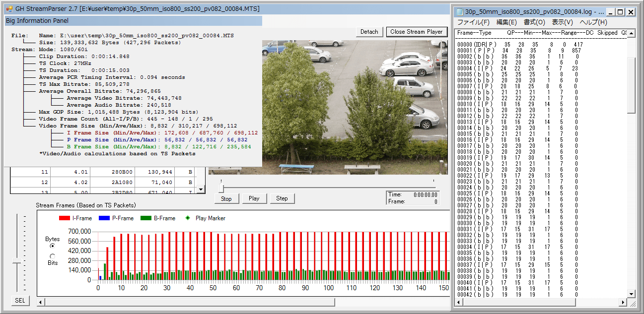The width and height of the screenshot is (644, 314).
Task: Click the Notepad horizontal scroll right arrow
Action: point(624,303)
